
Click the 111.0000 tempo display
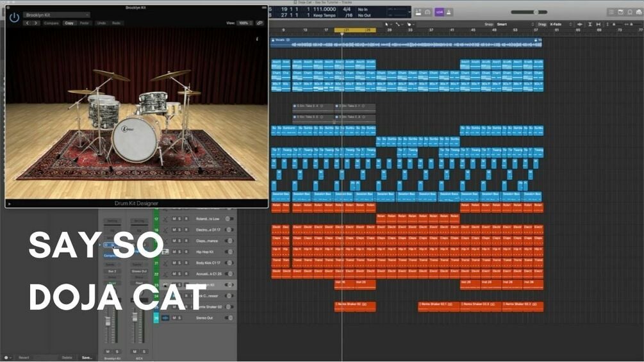(324, 9)
